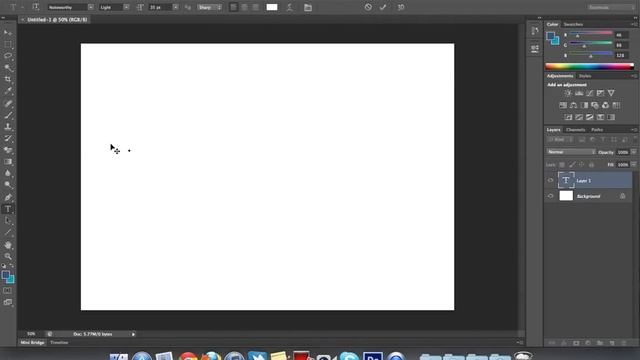Hide the Background layer eye icon
640x360 pixels.
(x=550, y=196)
